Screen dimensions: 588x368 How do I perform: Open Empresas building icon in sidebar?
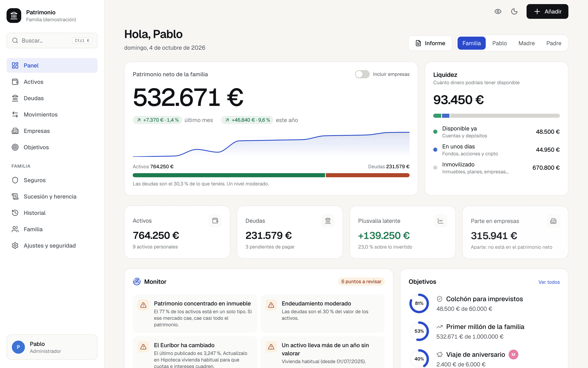[x=15, y=131]
